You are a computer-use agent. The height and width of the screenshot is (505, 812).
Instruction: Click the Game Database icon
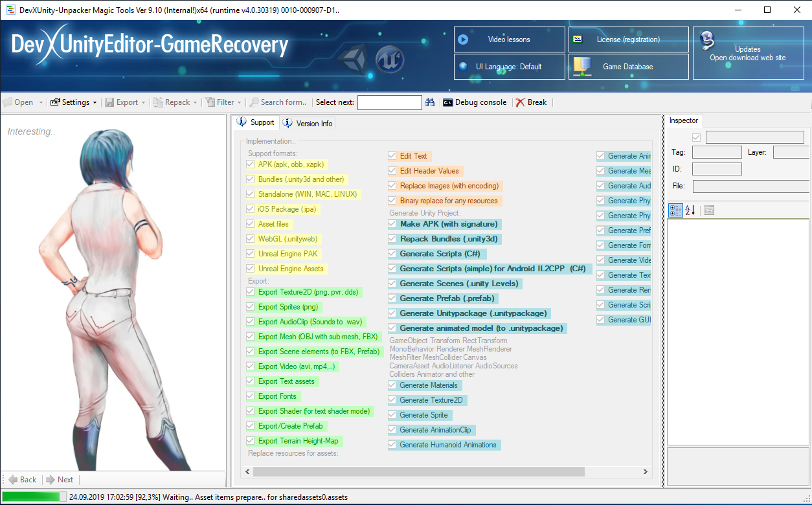(x=581, y=66)
